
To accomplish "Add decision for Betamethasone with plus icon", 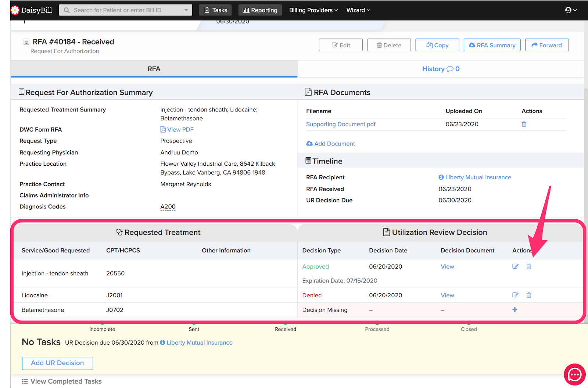I will 515,310.
